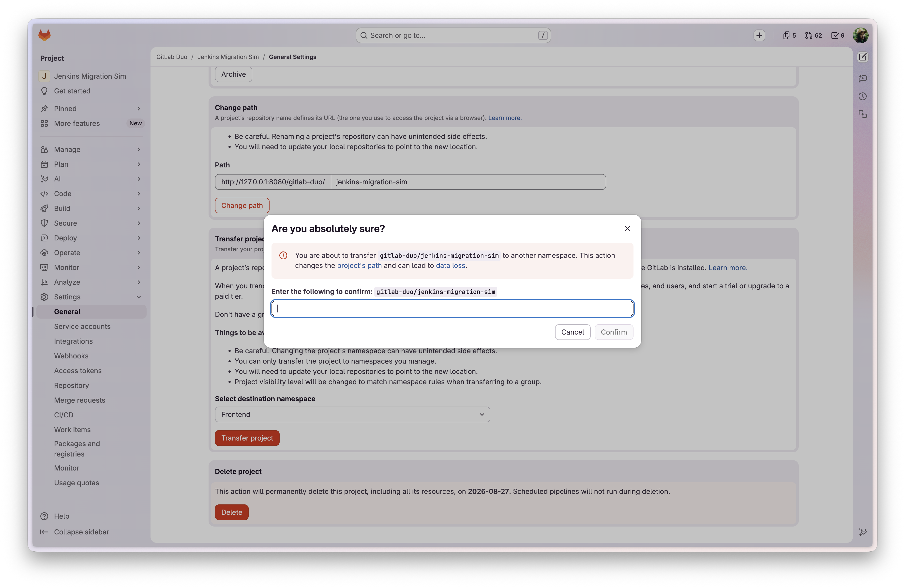Expand the Plan section chevron
Screen dimensions: 905x588
pos(139,164)
